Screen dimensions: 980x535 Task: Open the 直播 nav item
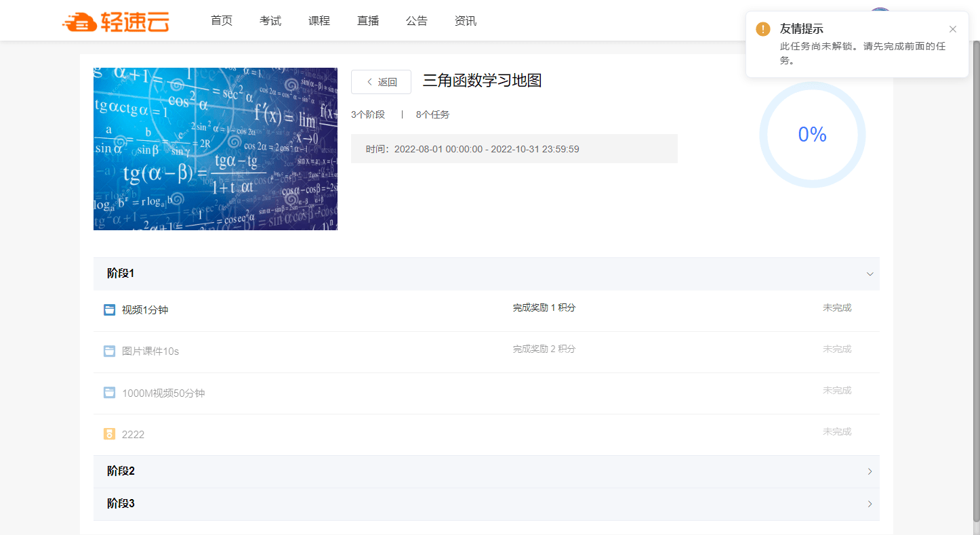pyautogui.click(x=368, y=21)
